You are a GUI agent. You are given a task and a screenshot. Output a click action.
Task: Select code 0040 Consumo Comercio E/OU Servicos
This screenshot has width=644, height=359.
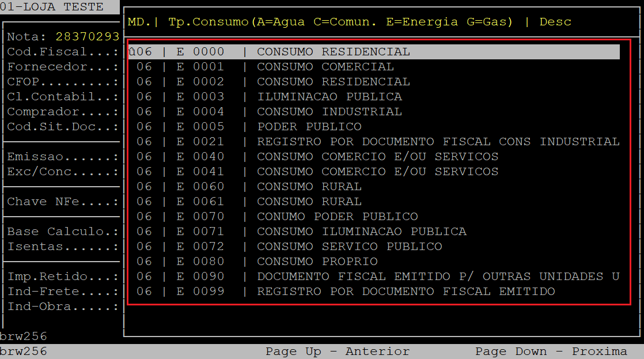coord(377,157)
